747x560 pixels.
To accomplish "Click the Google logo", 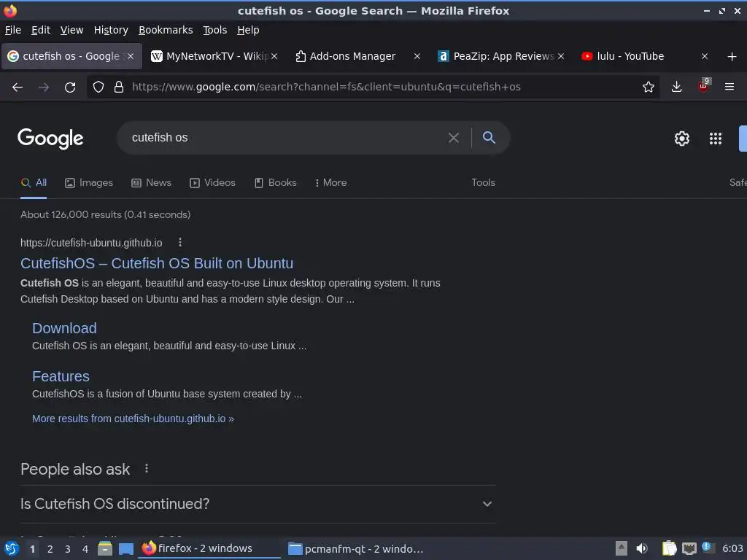I will pos(50,139).
